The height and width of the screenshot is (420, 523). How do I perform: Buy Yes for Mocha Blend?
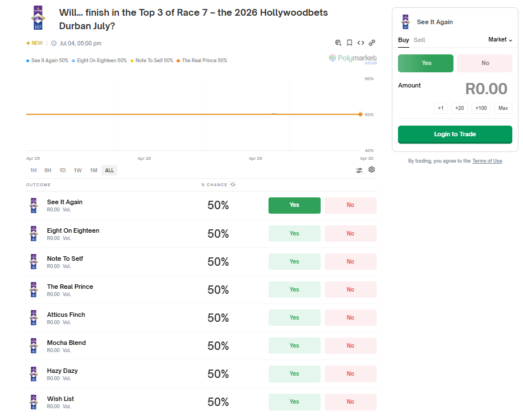tap(294, 345)
